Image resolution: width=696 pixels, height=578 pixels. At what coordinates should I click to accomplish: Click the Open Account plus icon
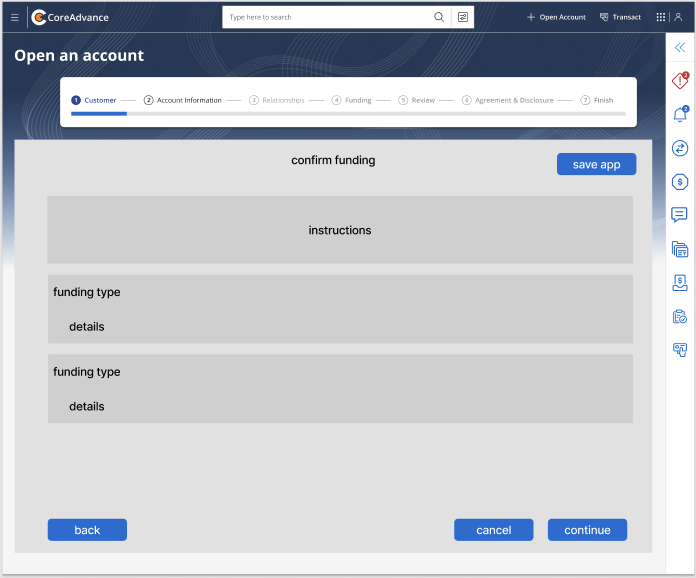(x=530, y=17)
